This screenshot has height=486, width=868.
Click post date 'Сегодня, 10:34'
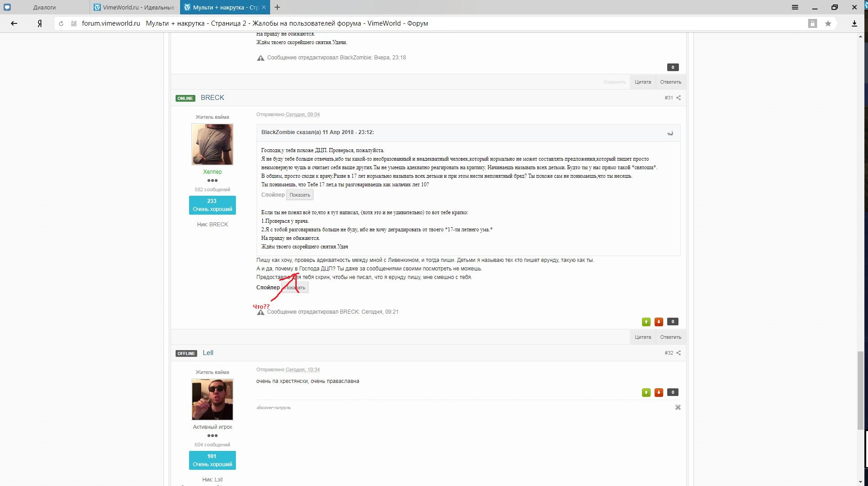(303, 369)
